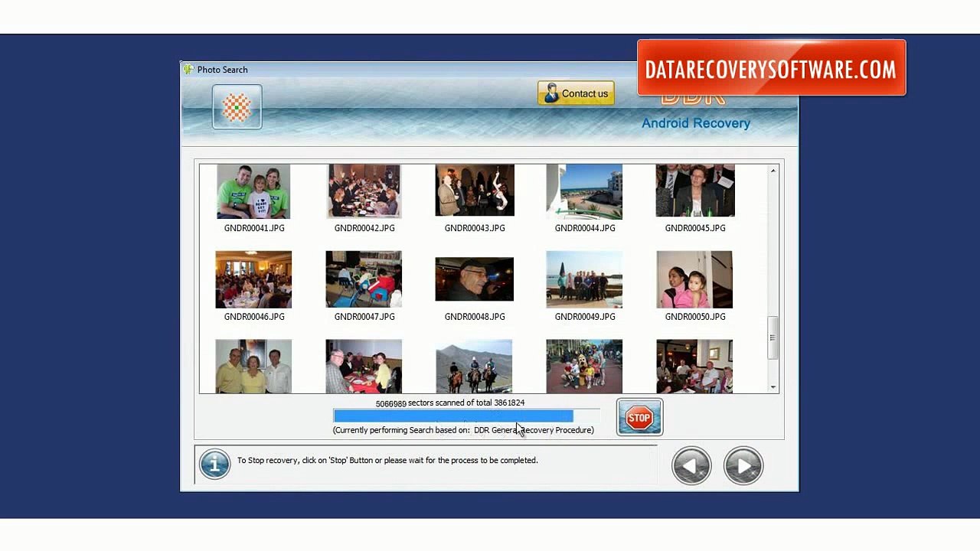Stop the recovery with the STOP button
980x551 pixels.
pos(639,417)
